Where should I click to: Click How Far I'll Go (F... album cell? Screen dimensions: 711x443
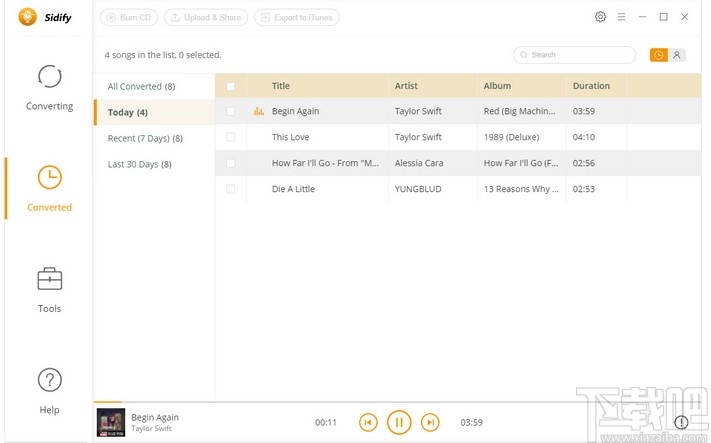[x=521, y=163]
